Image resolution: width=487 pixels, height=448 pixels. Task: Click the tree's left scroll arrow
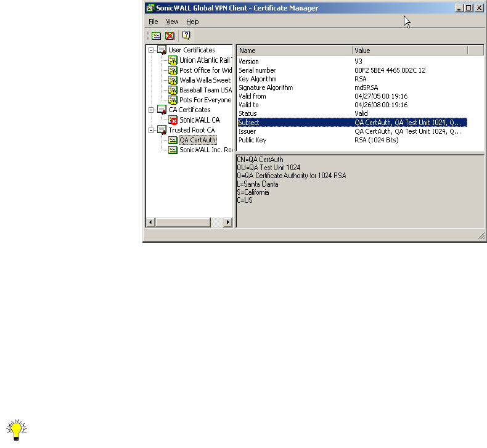(x=151, y=222)
